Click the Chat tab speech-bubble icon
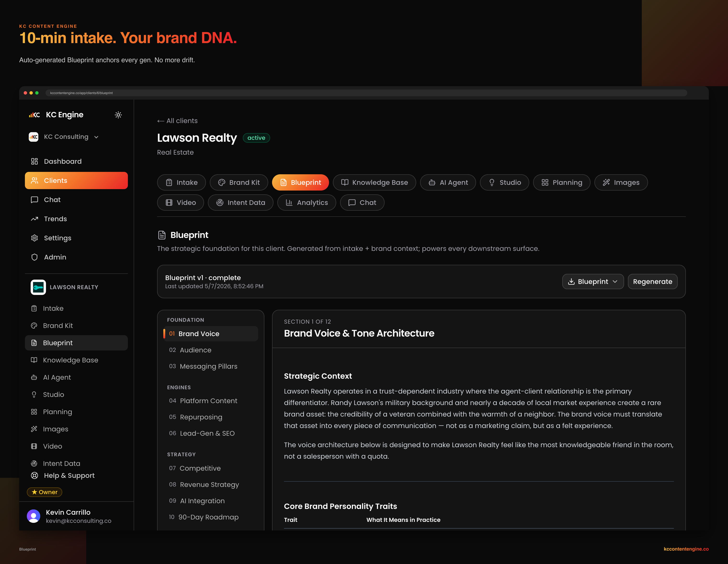The image size is (728, 564). pyautogui.click(x=352, y=203)
